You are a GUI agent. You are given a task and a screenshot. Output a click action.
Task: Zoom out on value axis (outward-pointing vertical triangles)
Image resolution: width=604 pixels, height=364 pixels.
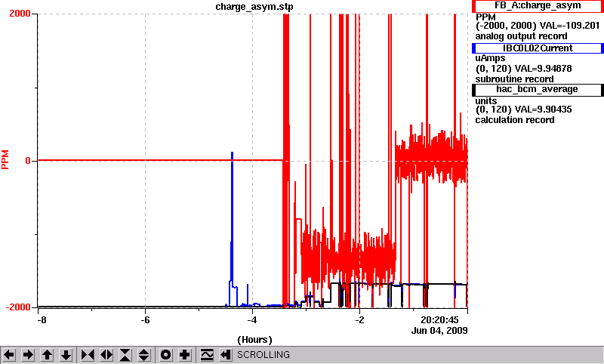(144, 355)
